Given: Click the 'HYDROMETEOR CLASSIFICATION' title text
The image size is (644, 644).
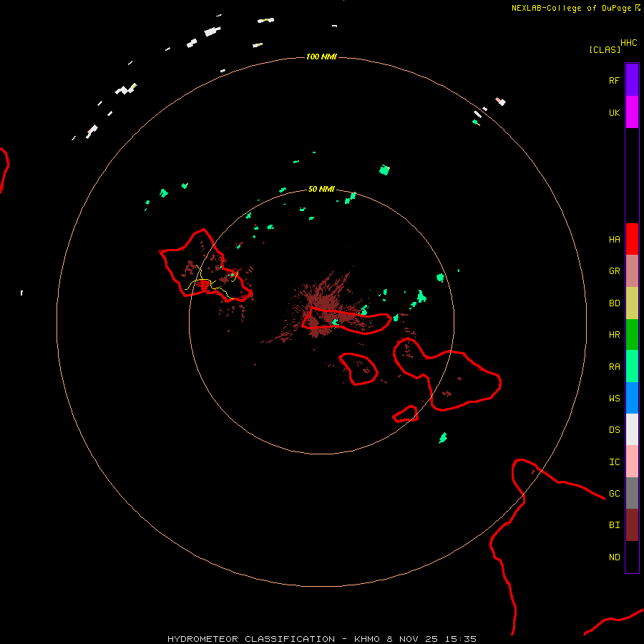Looking at the screenshot, I should click(251, 639).
